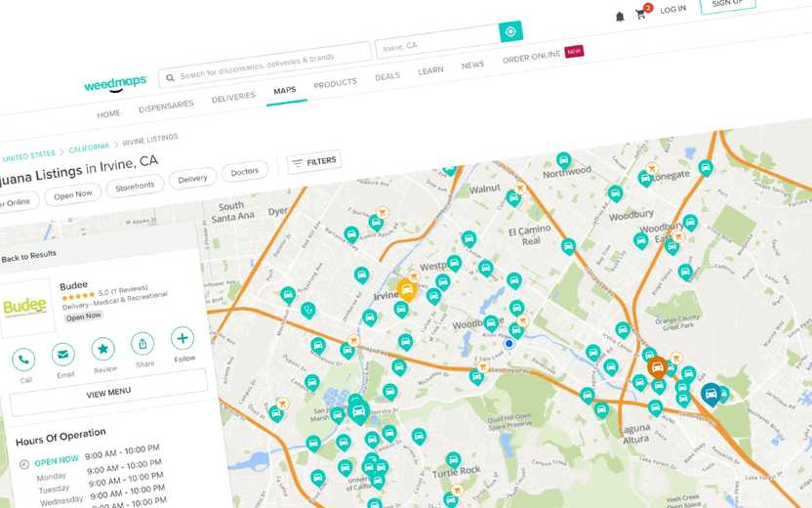Click the Weedmaps logo
This screenshot has height=508, width=812.
coord(115,83)
